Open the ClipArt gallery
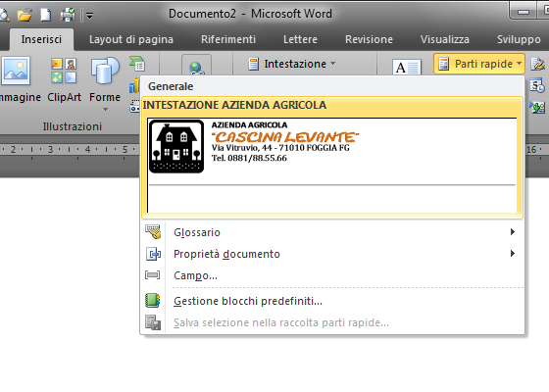Image resolution: width=549 pixels, height=392 pixels. [64, 79]
